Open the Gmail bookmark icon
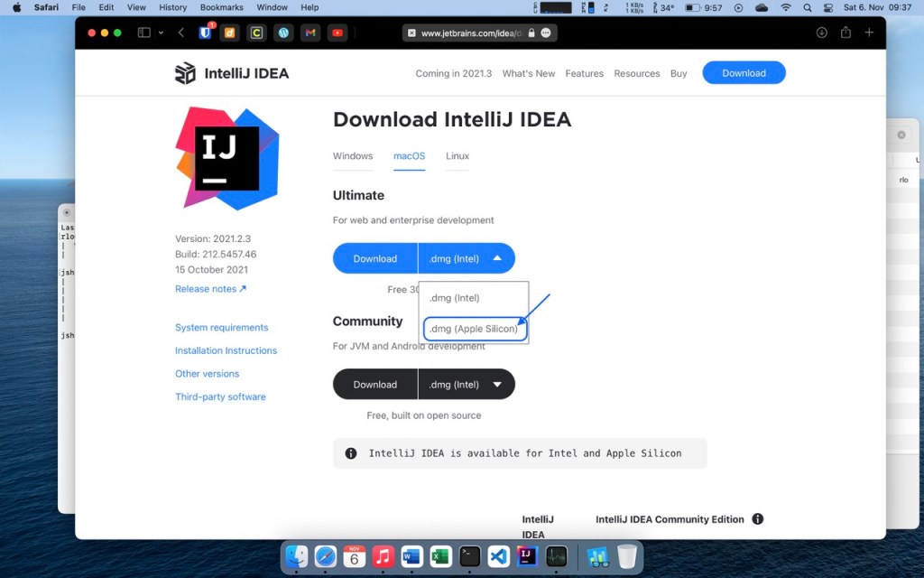Screen dimensions: 924x578 pos(310,33)
